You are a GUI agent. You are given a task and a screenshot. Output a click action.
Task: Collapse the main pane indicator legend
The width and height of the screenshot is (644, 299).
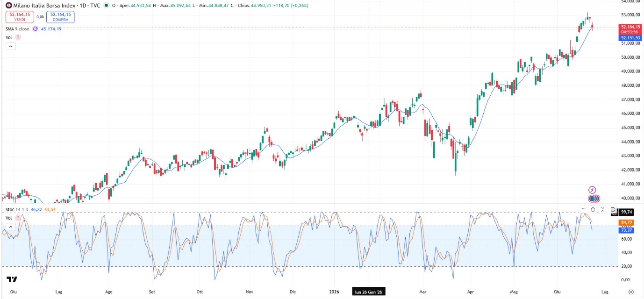tap(11, 46)
